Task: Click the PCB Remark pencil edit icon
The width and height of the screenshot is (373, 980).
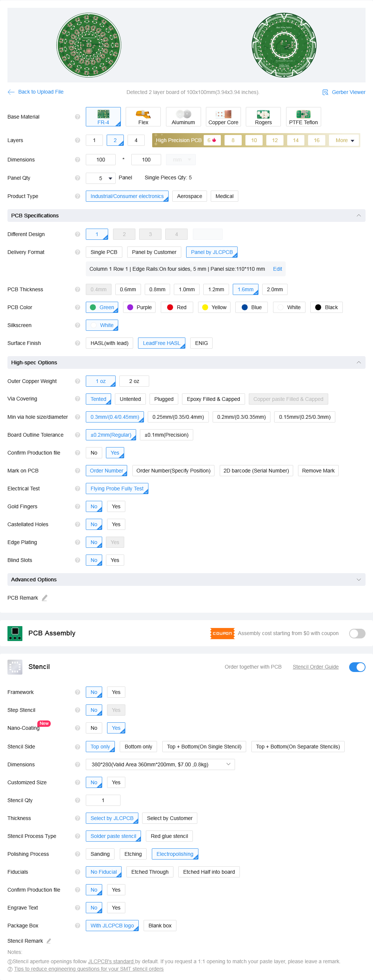Action: click(44, 598)
